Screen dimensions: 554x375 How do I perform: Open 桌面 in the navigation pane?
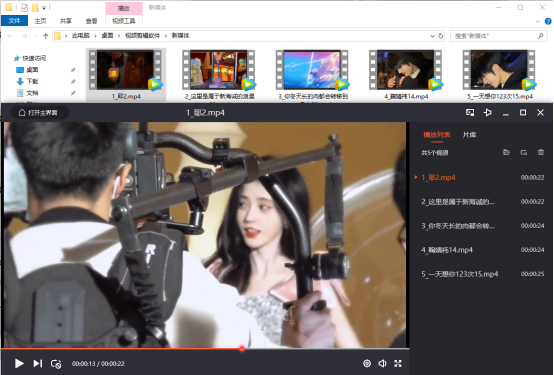tap(32, 70)
